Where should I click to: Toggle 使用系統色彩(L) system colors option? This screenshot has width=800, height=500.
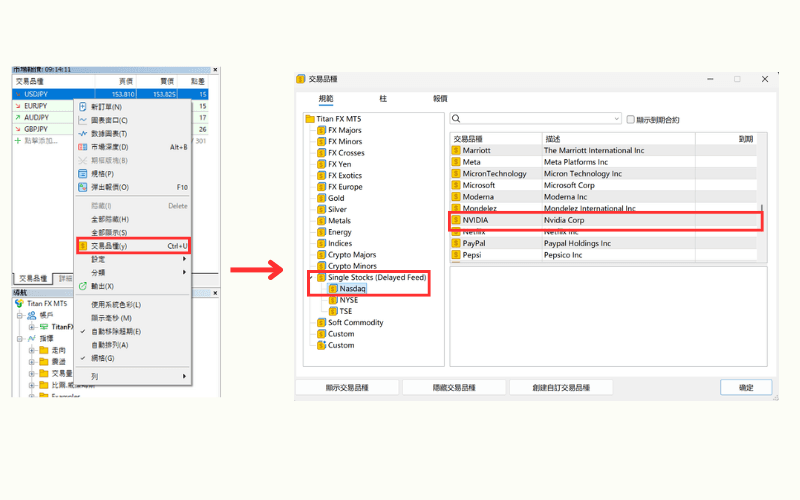pyautogui.click(x=133, y=305)
